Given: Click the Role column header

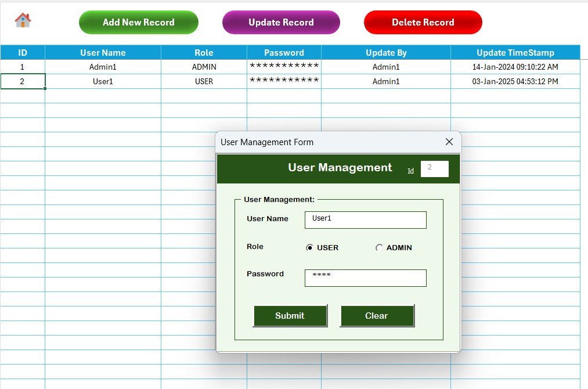Looking at the screenshot, I should point(204,53).
